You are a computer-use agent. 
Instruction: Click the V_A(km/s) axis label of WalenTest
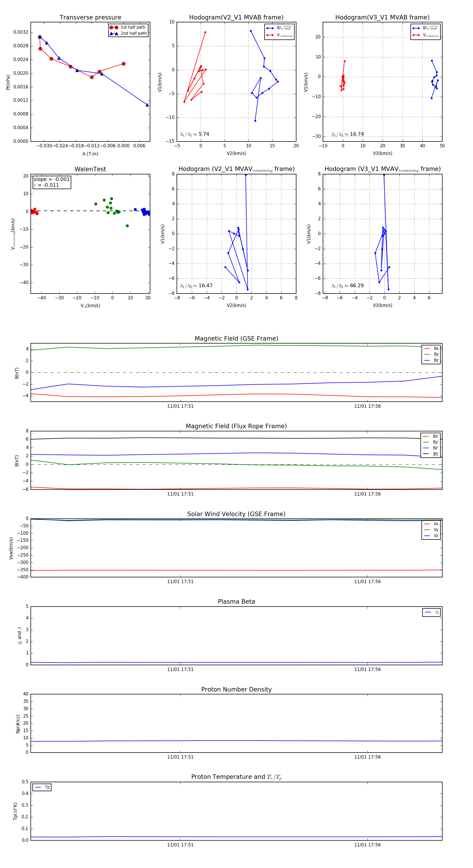pyautogui.click(x=90, y=306)
